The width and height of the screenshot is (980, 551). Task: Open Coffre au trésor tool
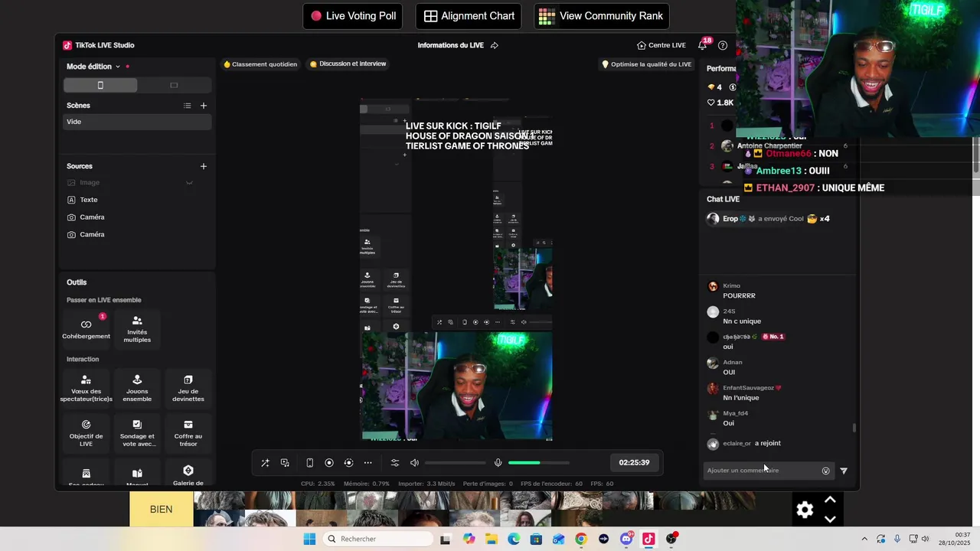click(188, 432)
